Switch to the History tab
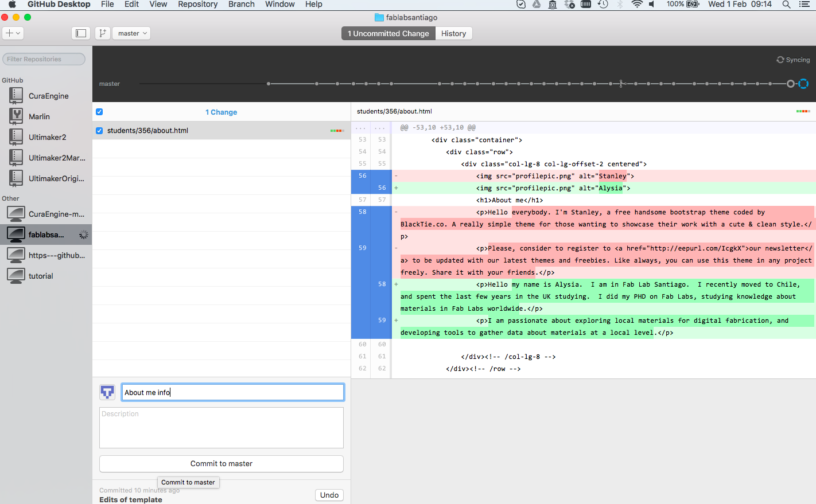 (453, 33)
